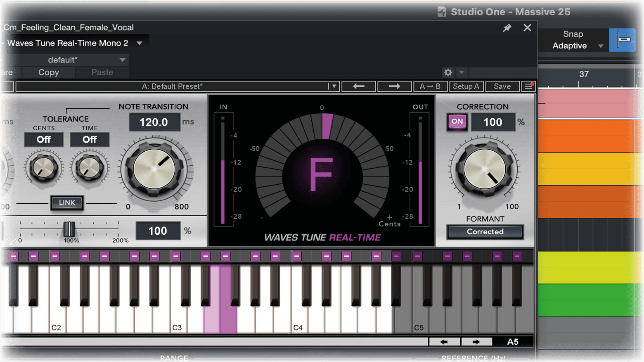Click the Paste button
The image size is (644, 362).
click(x=102, y=72)
